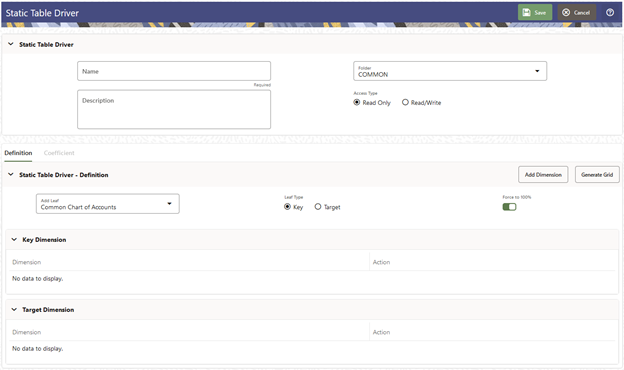This screenshot has width=624, height=370.
Task: Switch to the Definition tab
Action: (18, 153)
